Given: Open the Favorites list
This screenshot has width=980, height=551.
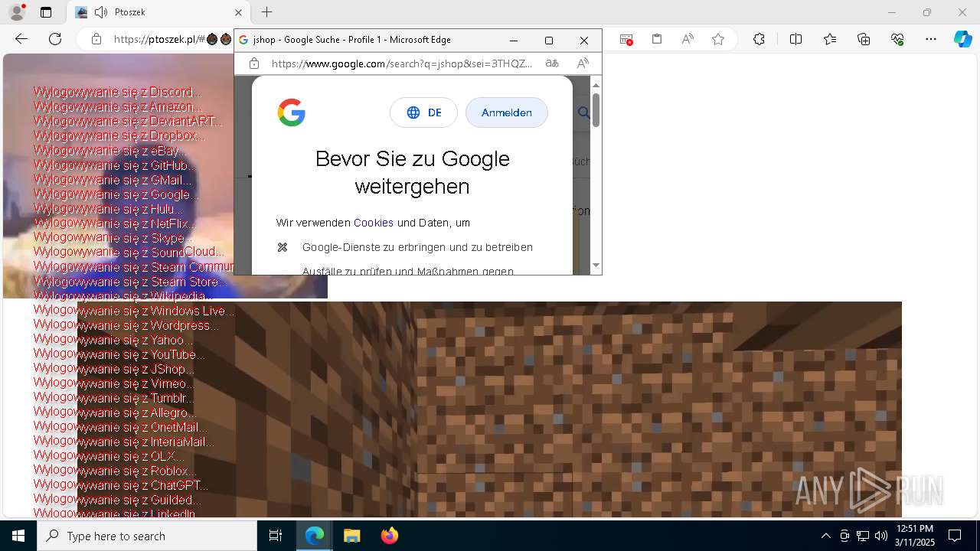Looking at the screenshot, I should click(830, 39).
